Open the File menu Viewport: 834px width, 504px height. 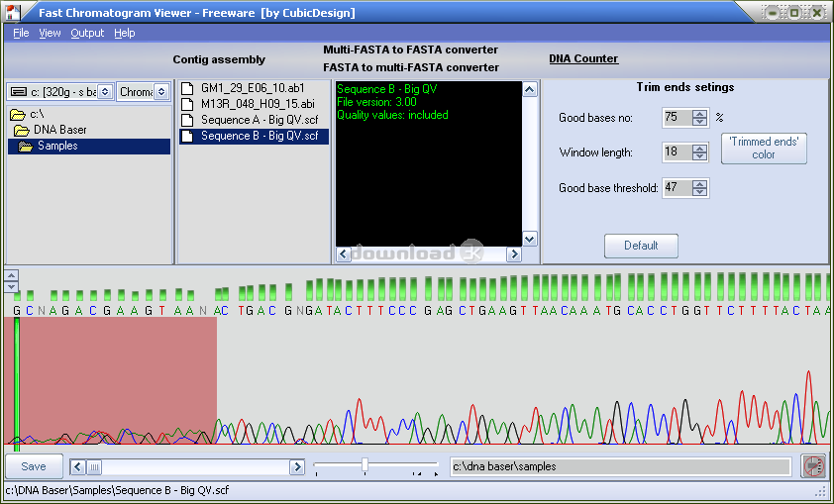21,33
